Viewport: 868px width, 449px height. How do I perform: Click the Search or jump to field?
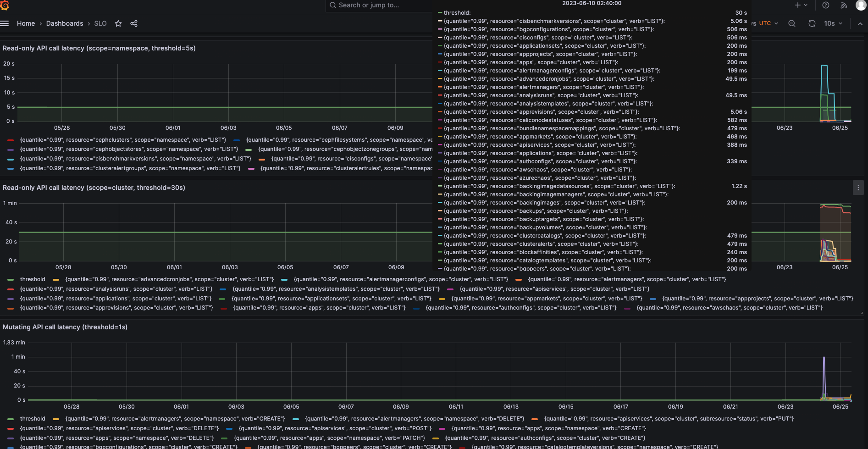tap(379, 5)
